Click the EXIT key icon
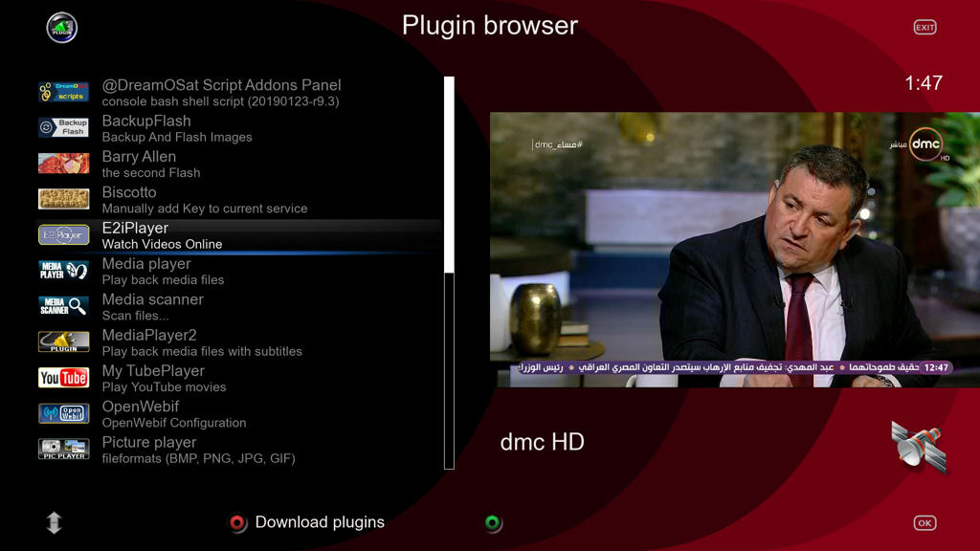This screenshot has width=980, height=551. tap(925, 28)
